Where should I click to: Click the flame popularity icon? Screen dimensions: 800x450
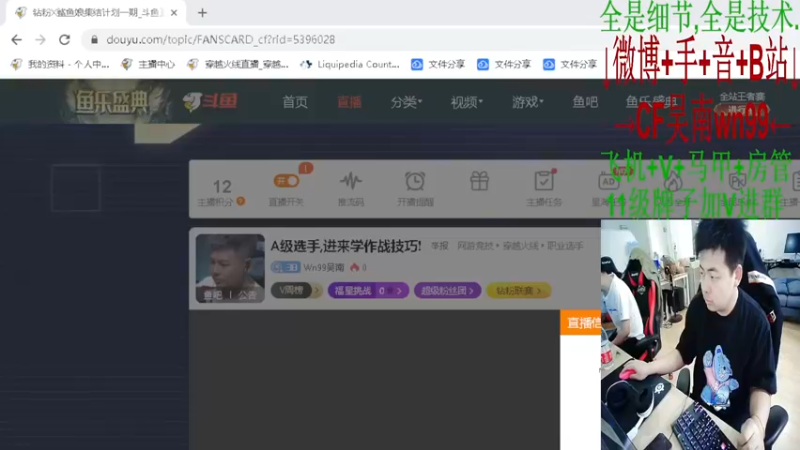click(355, 267)
